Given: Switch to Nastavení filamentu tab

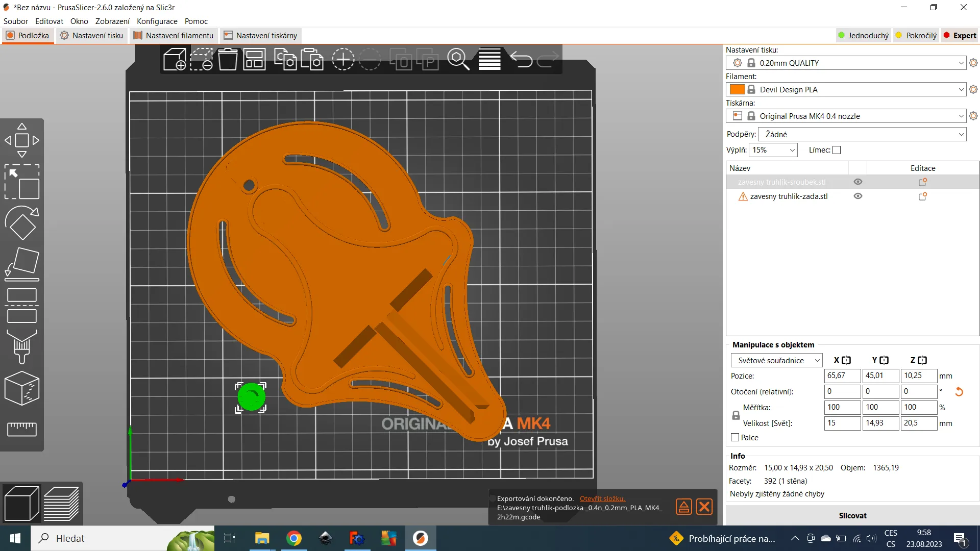Looking at the screenshot, I should 174,36.
